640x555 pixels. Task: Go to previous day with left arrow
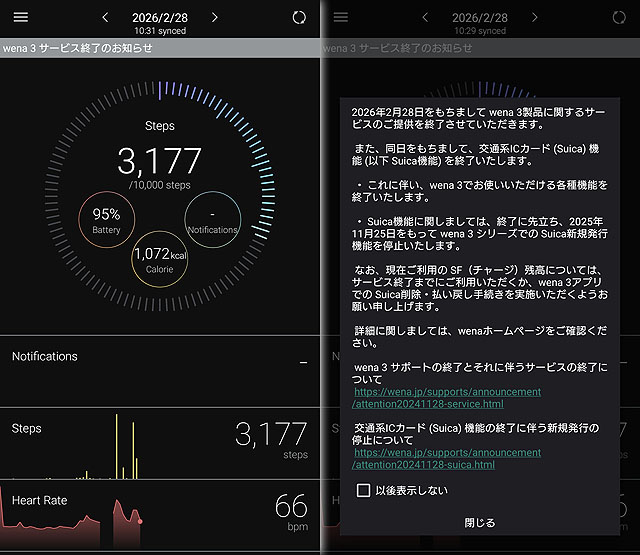coord(106,18)
